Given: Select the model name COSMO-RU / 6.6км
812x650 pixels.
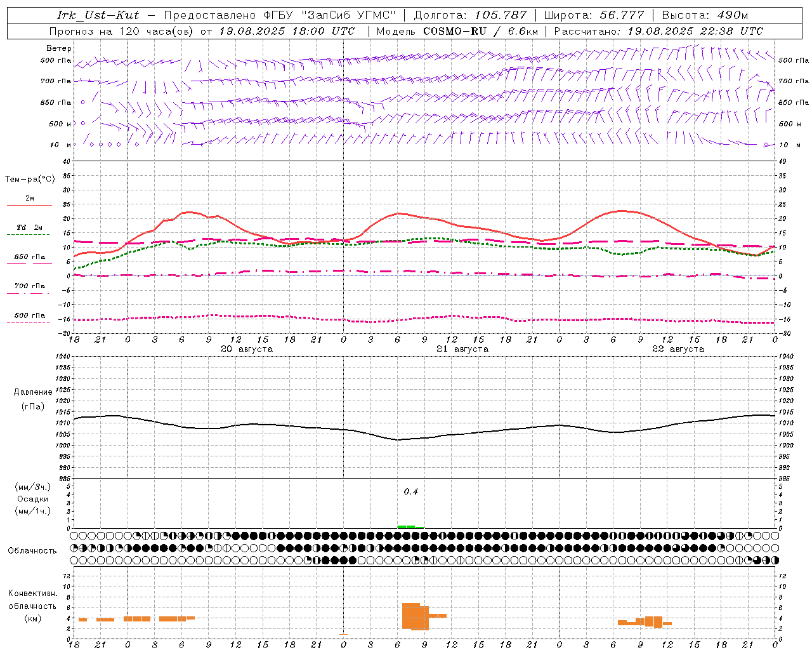Looking at the screenshot, I should point(481,31).
